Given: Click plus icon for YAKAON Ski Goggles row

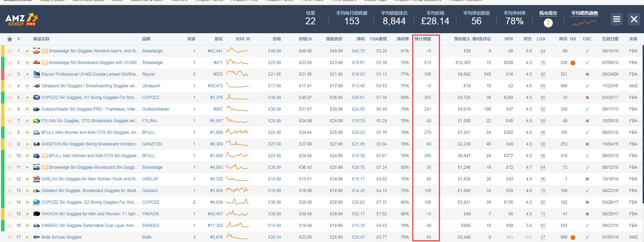Looking at the screenshot, I should pos(27,214).
